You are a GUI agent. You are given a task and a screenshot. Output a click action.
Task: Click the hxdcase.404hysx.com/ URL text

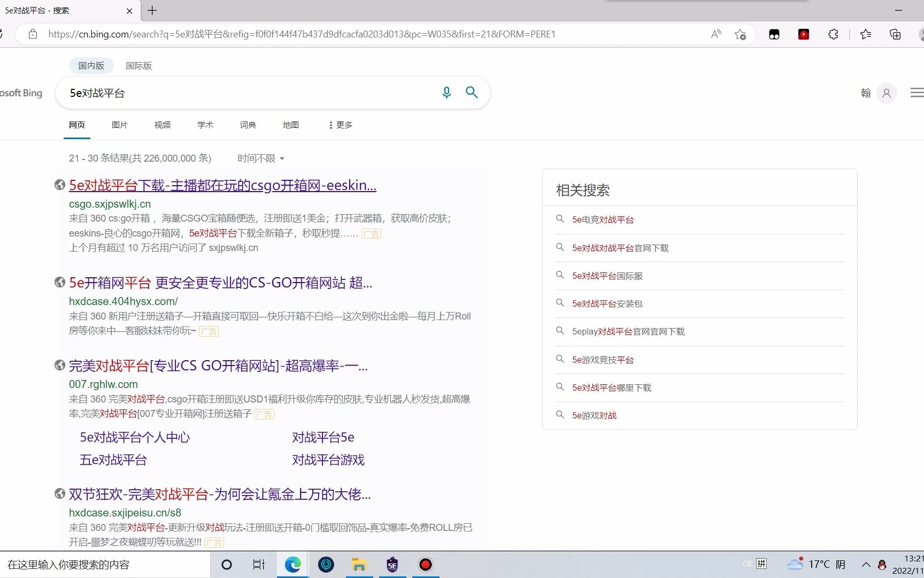click(124, 301)
